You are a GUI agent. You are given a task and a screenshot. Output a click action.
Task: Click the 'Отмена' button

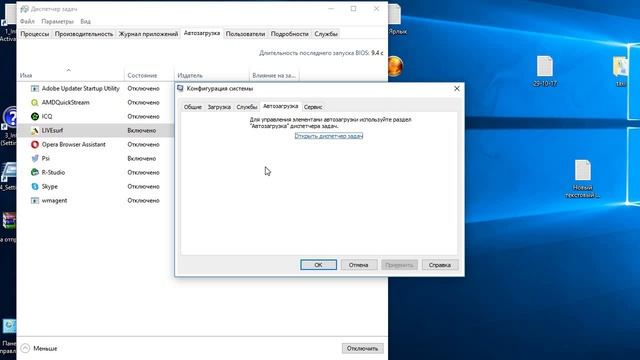(x=358, y=265)
